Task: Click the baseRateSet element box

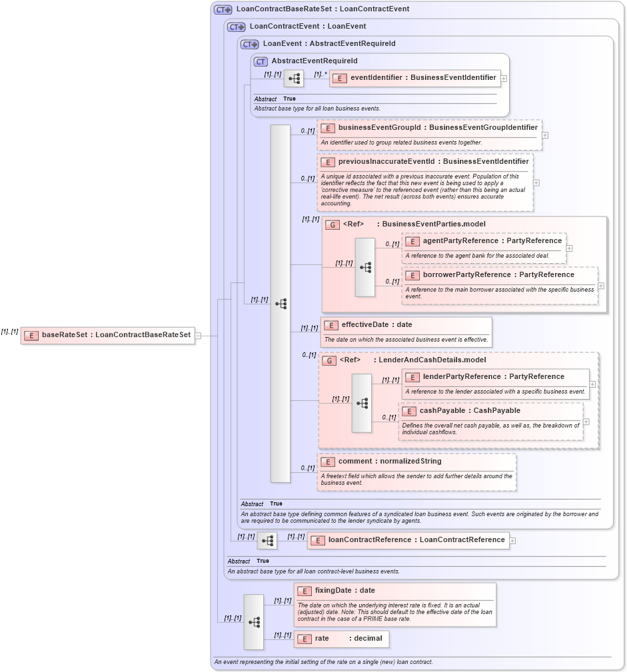Action: (110, 335)
